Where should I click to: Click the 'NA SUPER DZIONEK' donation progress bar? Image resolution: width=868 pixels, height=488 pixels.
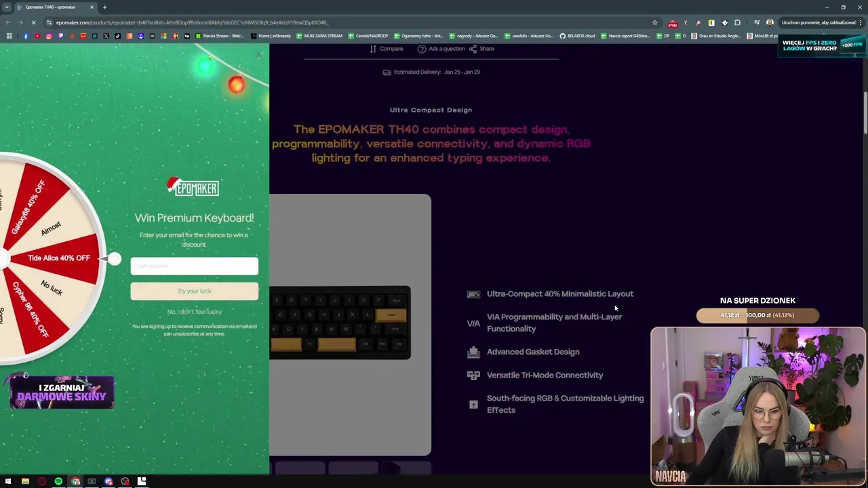tap(757, 315)
